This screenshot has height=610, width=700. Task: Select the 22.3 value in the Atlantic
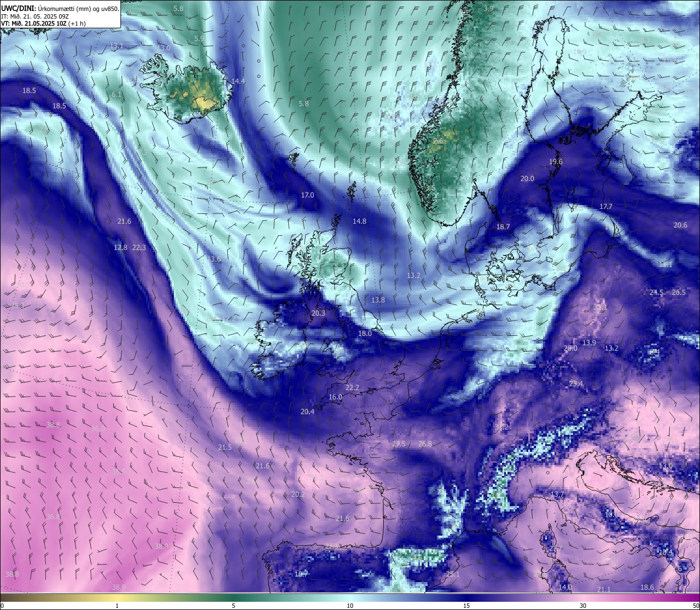click(139, 247)
